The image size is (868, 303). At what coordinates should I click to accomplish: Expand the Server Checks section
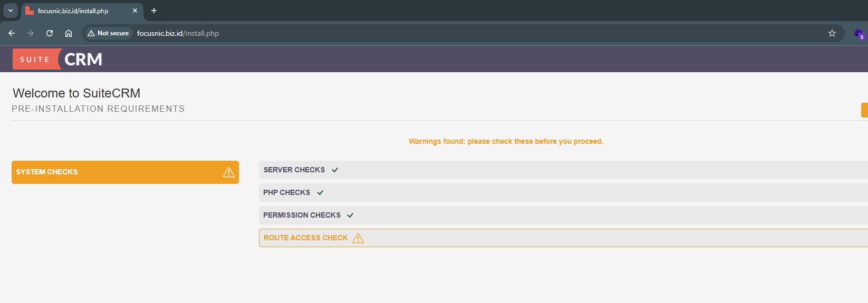[x=294, y=170]
